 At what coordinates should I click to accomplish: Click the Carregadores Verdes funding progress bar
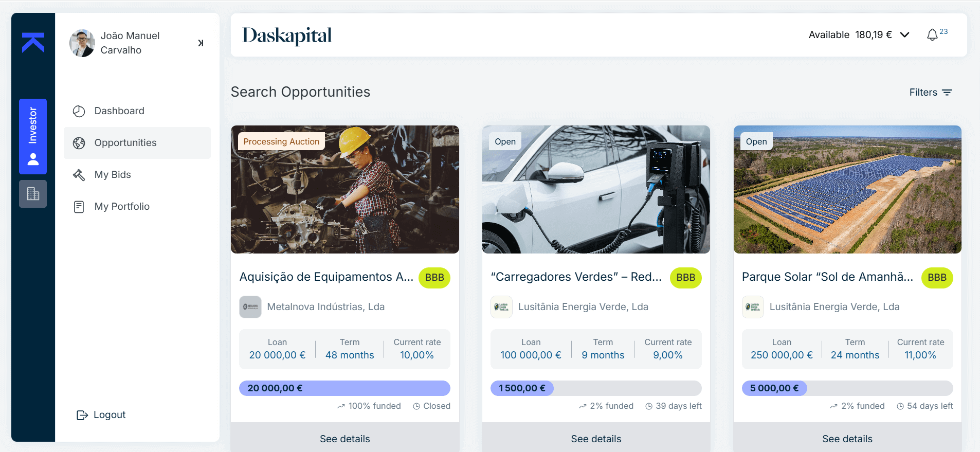596,388
